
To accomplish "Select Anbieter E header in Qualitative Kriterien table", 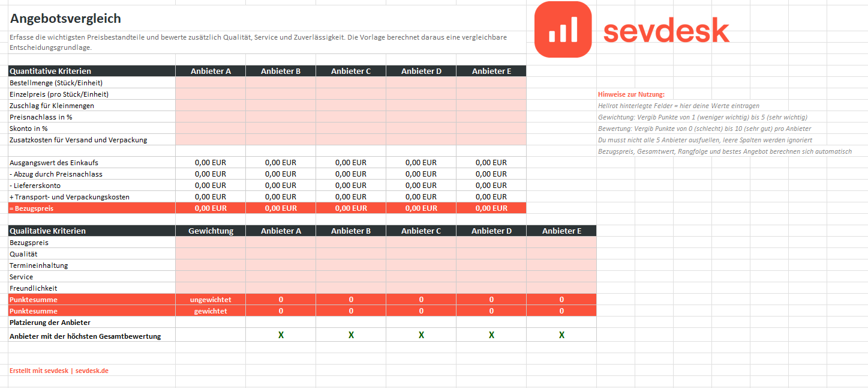I will (x=561, y=231).
